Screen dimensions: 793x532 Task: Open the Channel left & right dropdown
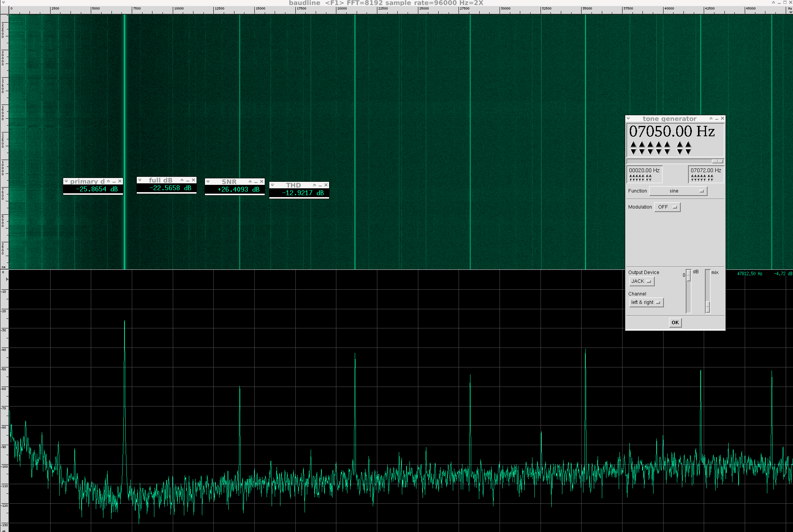(646, 302)
